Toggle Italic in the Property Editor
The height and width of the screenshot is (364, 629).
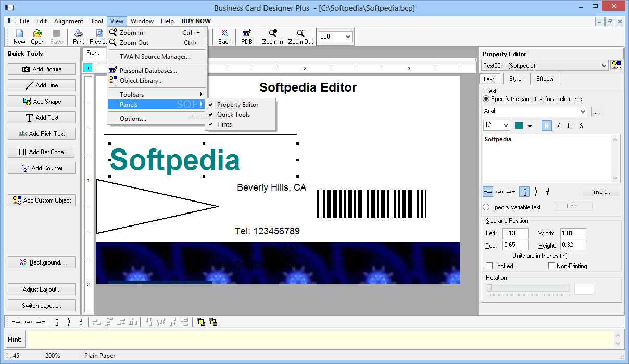(559, 125)
